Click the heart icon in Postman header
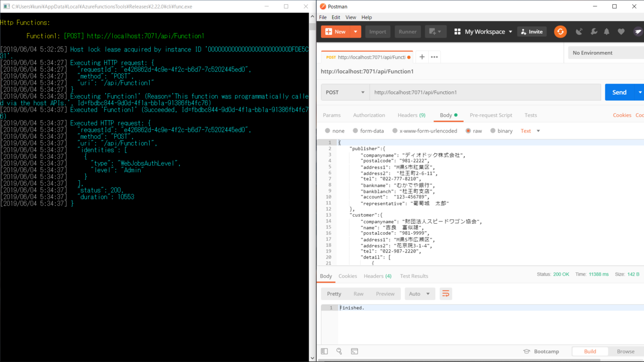Viewport: 644px width, 362px height. click(x=621, y=32)
